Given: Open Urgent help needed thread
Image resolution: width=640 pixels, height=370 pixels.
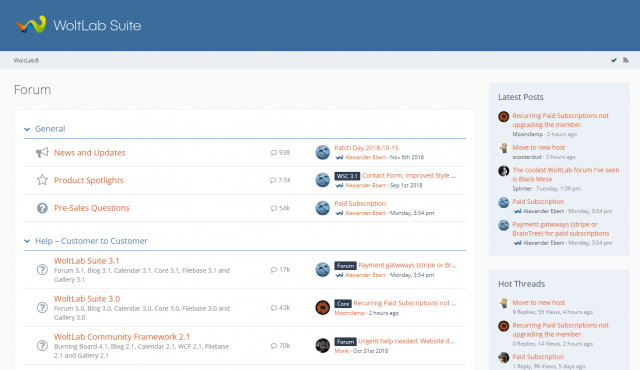Looking at the screenshot, I should [407, 341].
